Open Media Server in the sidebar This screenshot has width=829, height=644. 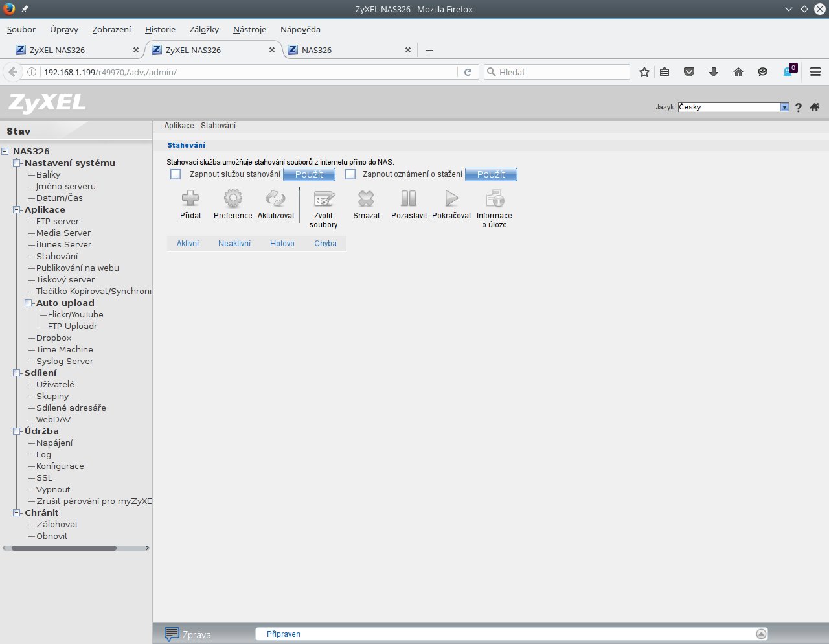coord(63,233)
